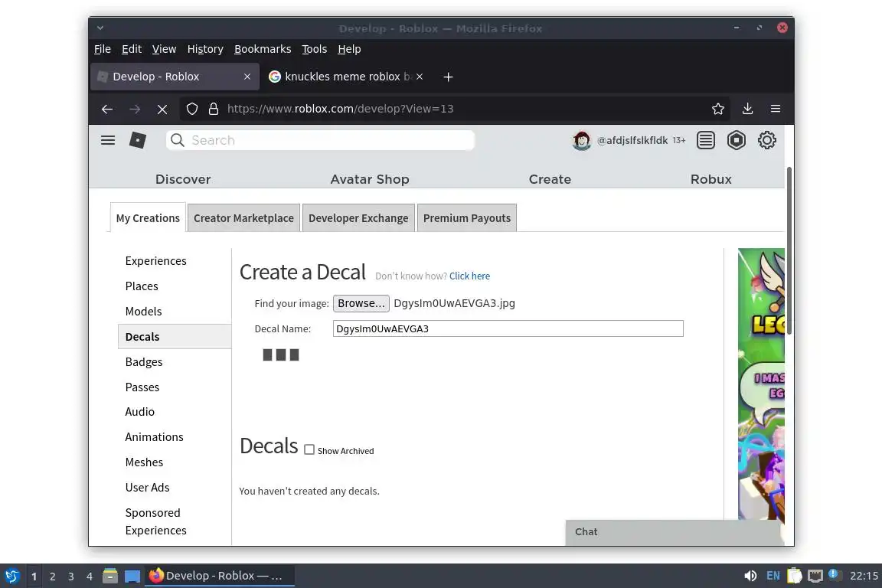View site security padlock info
Image resolution: width=882 pixels, height=588 pixels.
click(213, 109)
